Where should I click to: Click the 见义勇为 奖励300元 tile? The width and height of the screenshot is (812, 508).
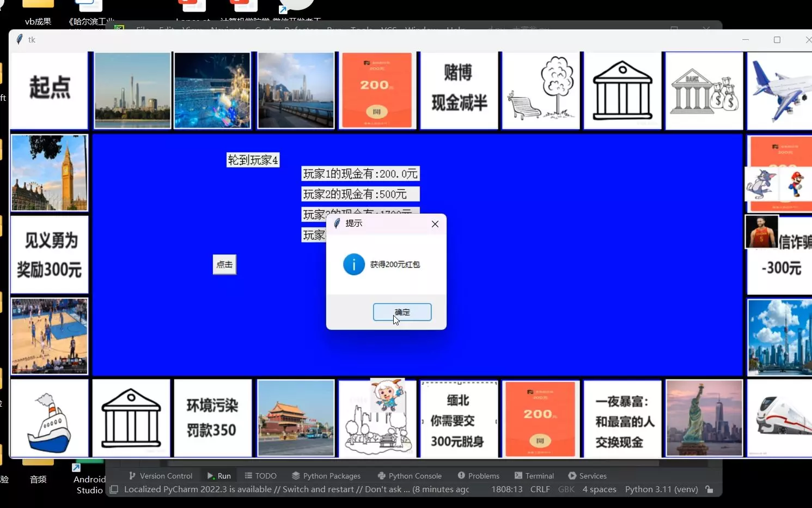(50, 255)
